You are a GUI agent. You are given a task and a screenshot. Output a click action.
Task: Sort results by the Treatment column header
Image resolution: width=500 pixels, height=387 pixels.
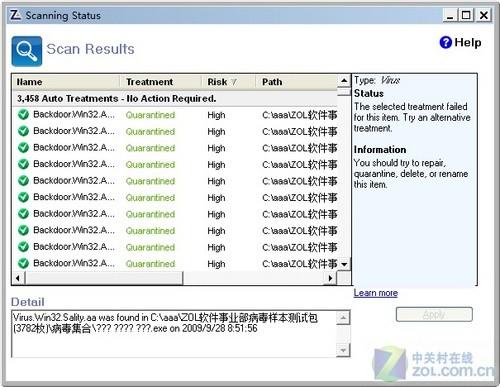click(160, 82)
